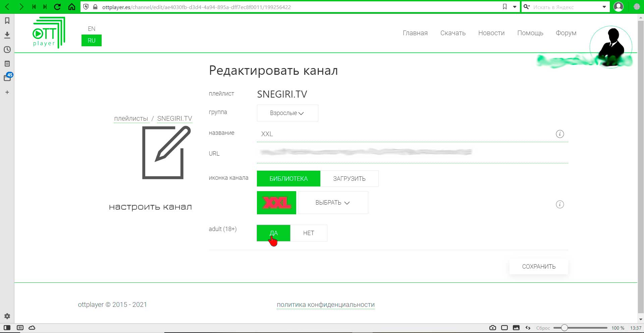Click the fast-forward navigation icon

pos(45,7)
